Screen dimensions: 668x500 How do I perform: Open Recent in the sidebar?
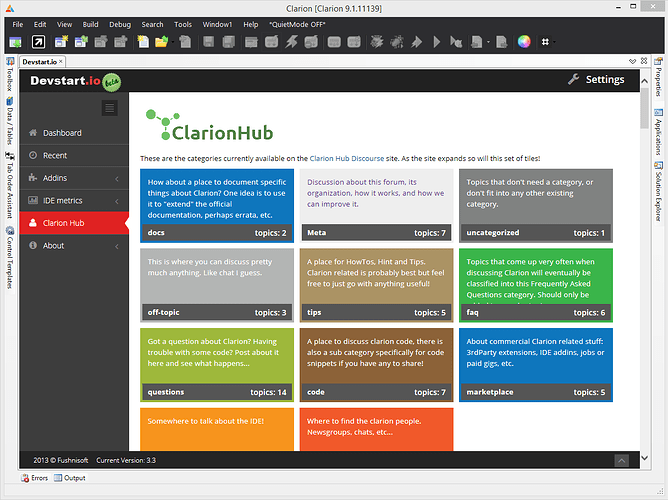[55, 156]
